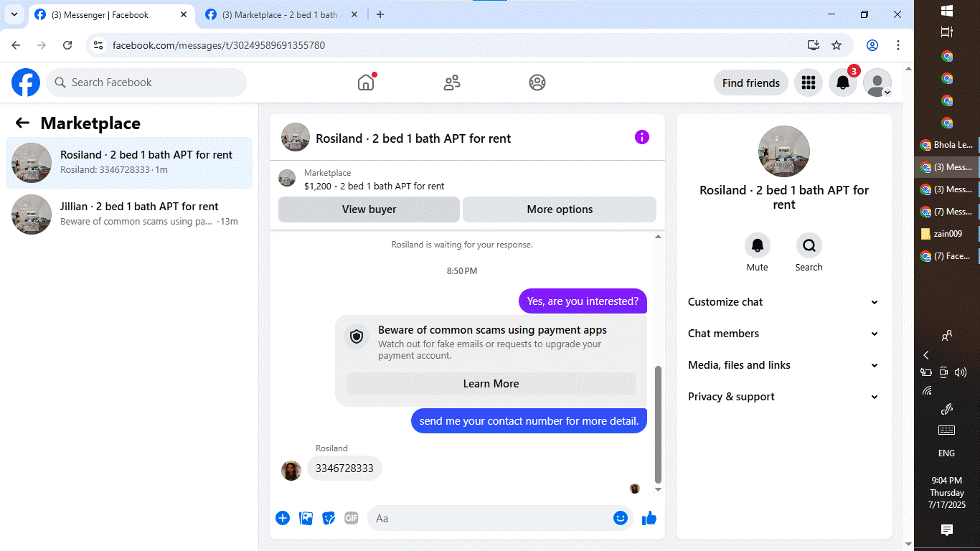Open the Jillian conversation in the list

tap(129, 215)
